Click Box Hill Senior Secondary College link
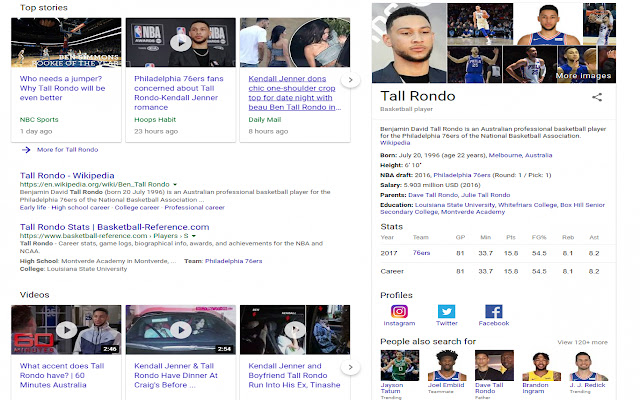This screenshot has height=400, width=640. point(493,208)
